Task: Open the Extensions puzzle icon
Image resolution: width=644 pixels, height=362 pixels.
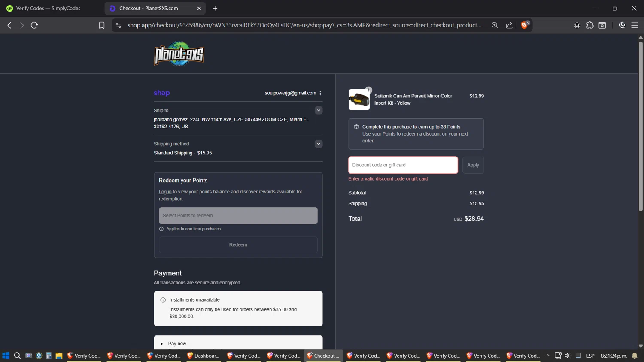Action: point(590,25)
